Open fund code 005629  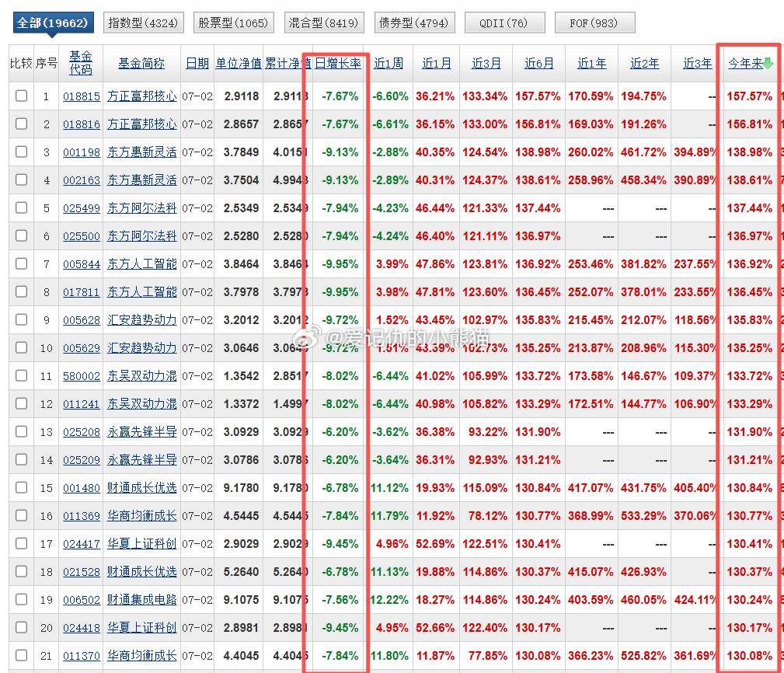click(82, 348)
